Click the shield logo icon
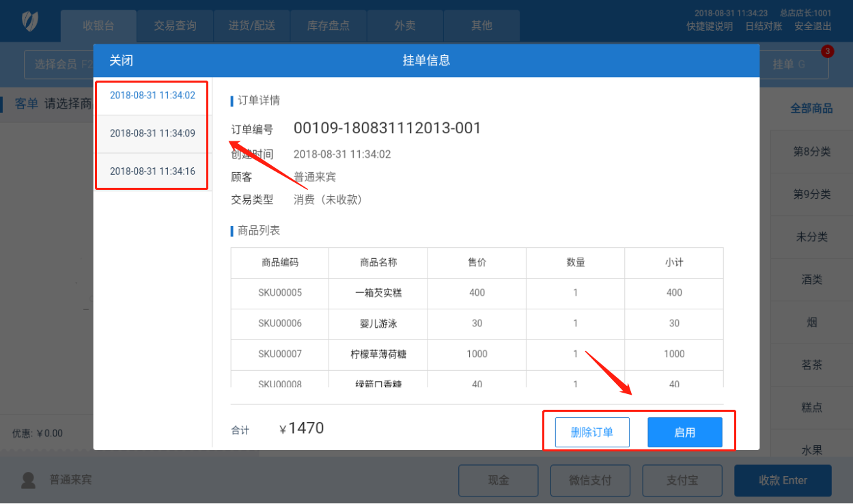The width and height of the screenshot is (853, 504). 29,21
